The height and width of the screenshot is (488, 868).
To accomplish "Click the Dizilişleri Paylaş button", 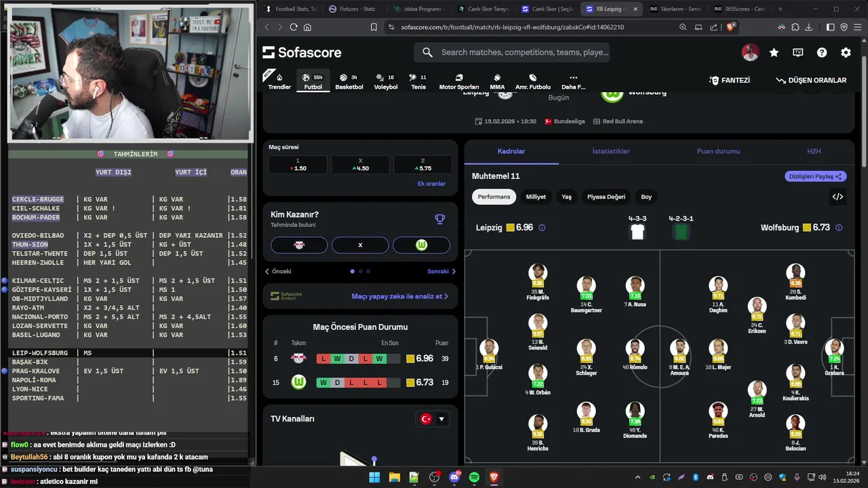I will pos(816,176).
